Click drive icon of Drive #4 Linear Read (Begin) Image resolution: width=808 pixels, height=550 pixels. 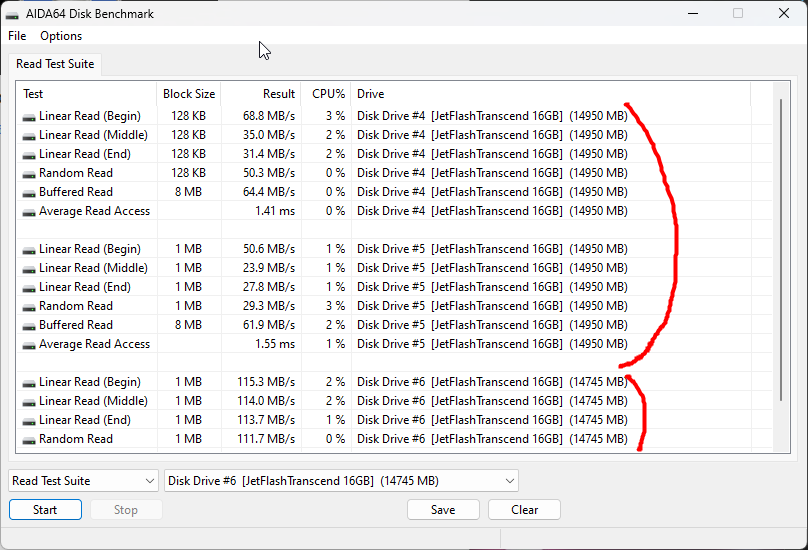click(29, 117)
